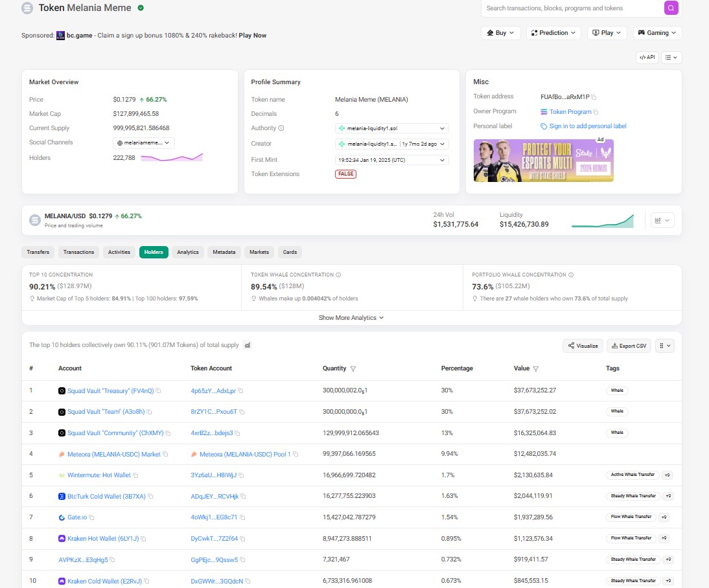
Task: Click Sign in to add personal label
Action: point(587,126)
